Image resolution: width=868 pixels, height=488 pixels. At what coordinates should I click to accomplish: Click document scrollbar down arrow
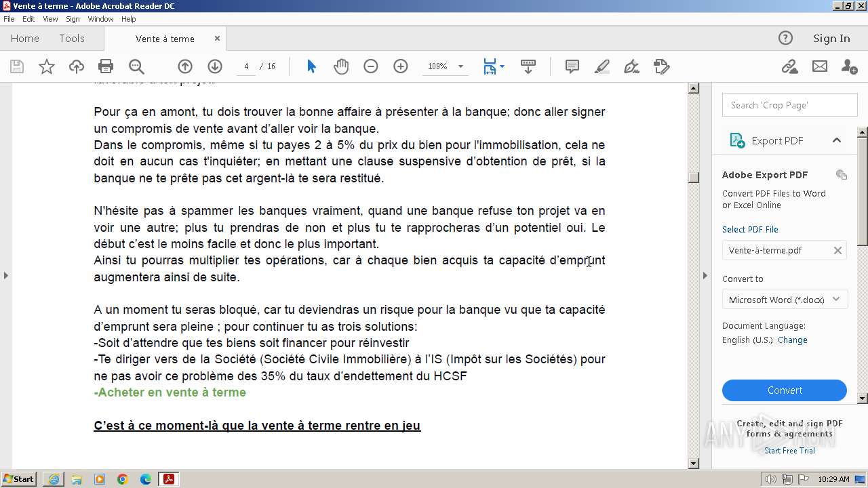click(693, 464)
